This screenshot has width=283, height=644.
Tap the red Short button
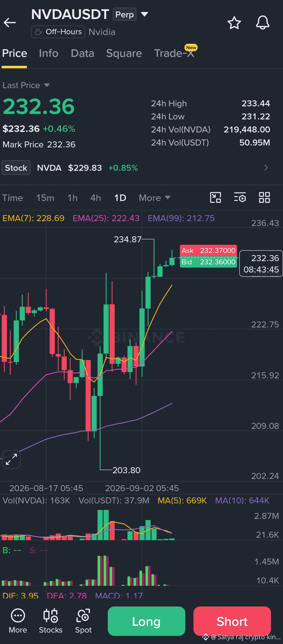232,621
